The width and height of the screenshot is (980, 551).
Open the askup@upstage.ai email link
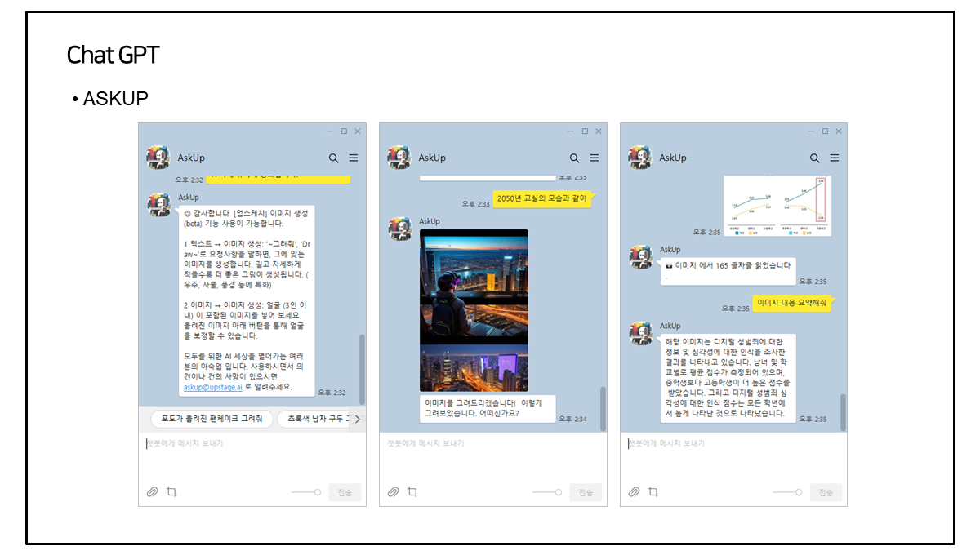pyautogui.click(x=212, y=387)
